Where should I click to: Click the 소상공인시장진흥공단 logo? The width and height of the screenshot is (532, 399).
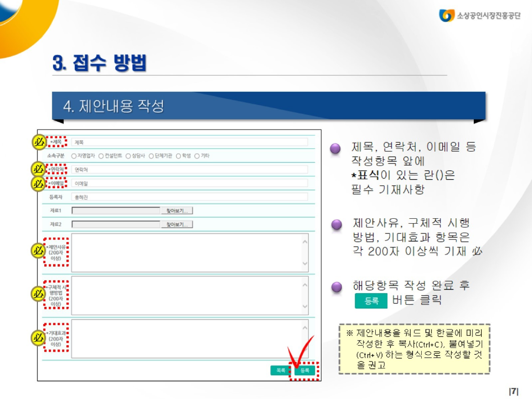tap(479, 15)
